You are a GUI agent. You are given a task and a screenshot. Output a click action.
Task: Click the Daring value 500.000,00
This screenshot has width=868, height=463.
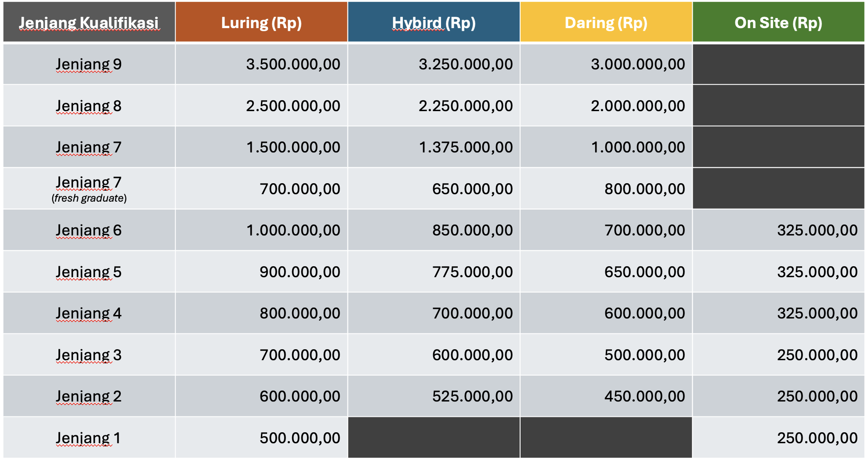[x=644, y=355]
